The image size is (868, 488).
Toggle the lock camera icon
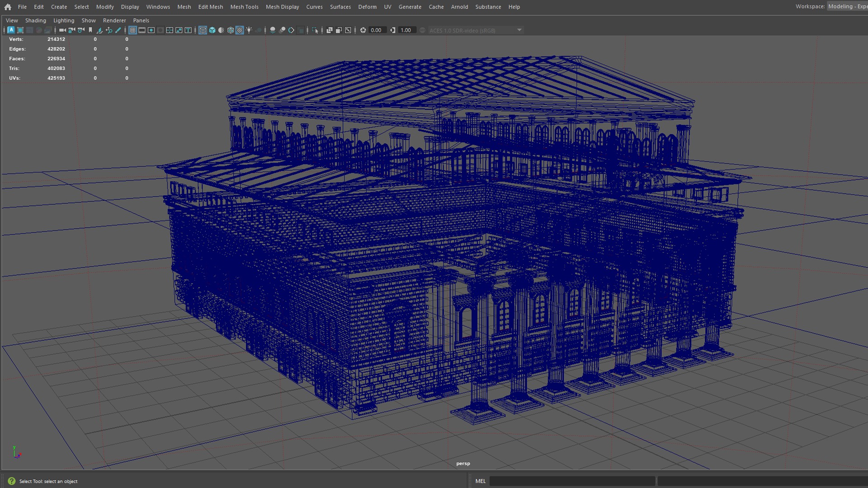pos(71,30)
